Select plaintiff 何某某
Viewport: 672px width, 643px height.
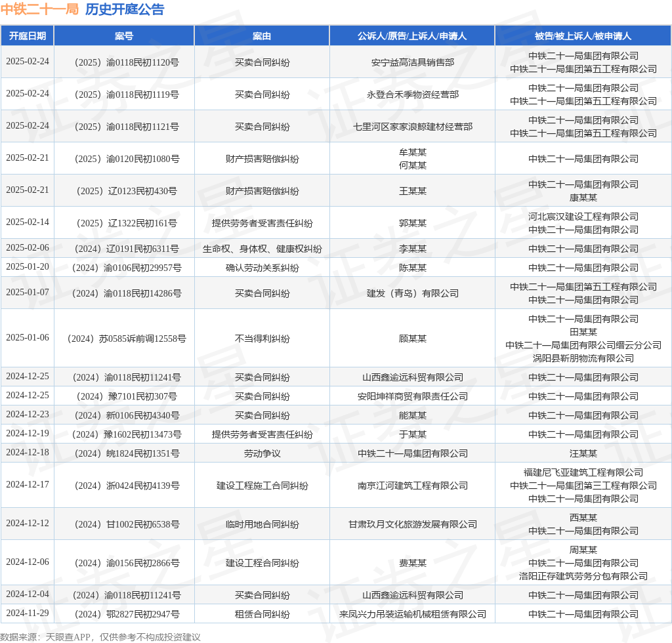click(x=413, y=165)
